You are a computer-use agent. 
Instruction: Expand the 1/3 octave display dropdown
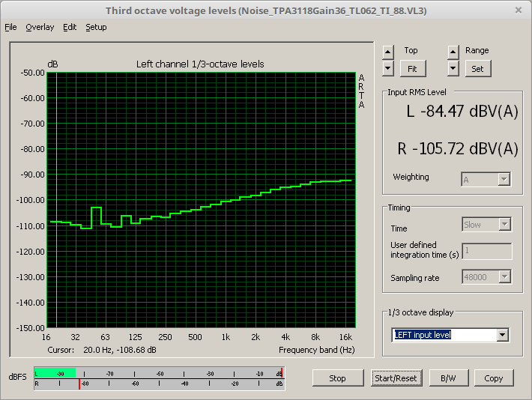coord(503,335)
